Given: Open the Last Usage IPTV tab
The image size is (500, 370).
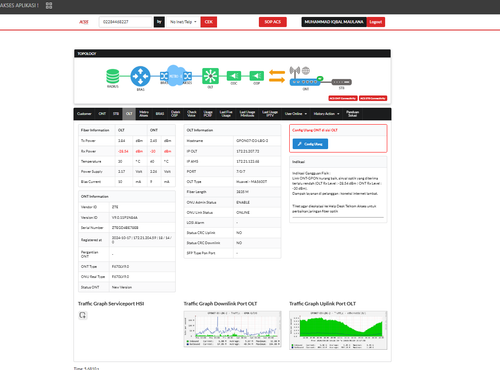Looking at the screenshot, I should tap(270, 114).
